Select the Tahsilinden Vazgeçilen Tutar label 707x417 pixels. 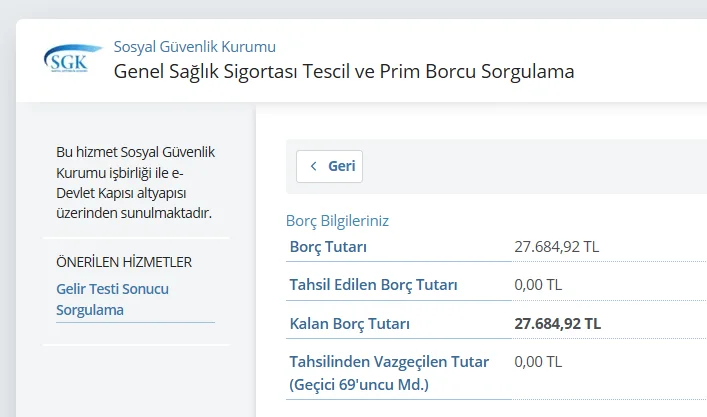389,362
